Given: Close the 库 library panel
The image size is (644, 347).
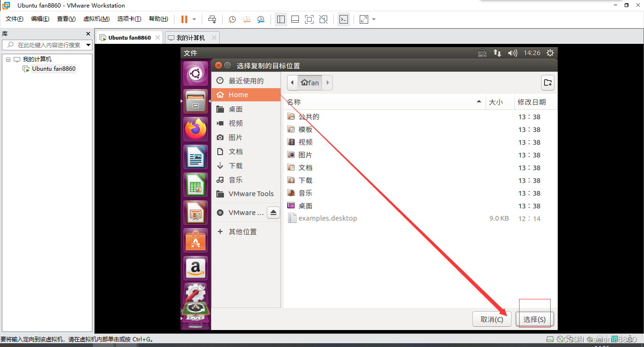Looking at the screenshot, I should [x=88, y=34].
